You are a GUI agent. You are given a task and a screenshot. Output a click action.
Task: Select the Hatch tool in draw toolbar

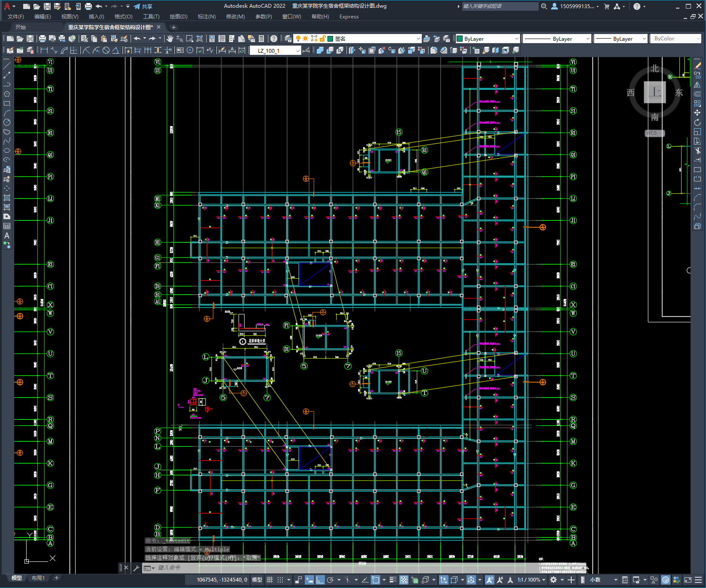pyautogui.click(x=7, y=198)
